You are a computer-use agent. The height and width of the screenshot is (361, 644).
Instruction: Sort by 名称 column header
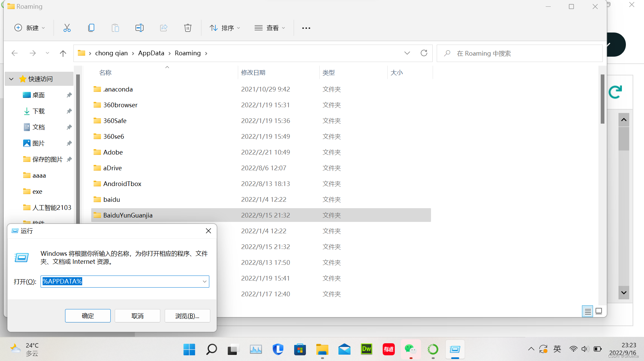(x=105, y=72)
